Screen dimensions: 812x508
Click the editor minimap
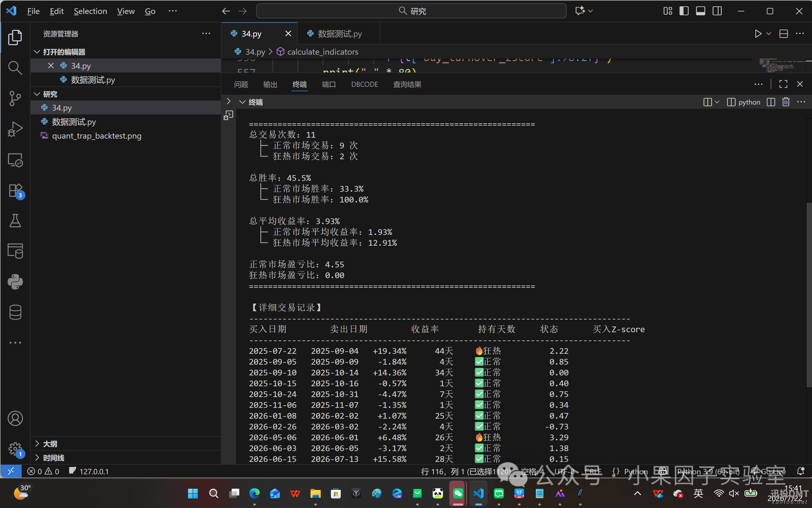[783, 65]
